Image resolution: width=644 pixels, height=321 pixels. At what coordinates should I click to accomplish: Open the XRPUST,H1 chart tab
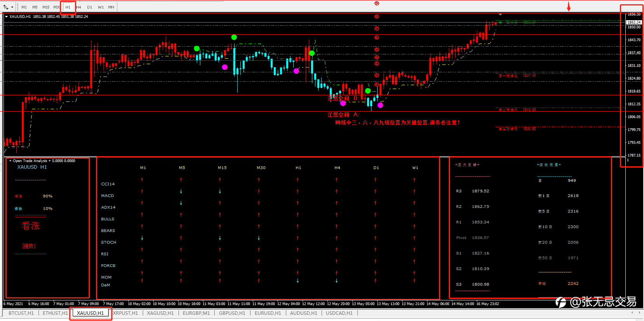(x=125, y=313)
